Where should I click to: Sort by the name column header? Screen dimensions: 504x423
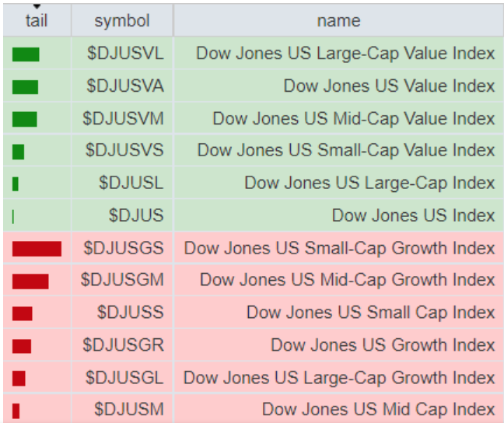[x=338, y=21]
